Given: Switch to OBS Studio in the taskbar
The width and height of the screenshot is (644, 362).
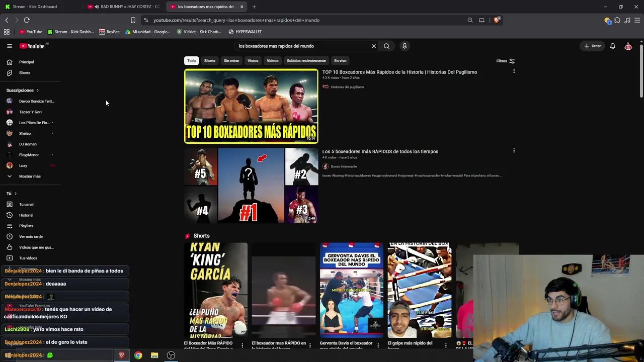Looking at the screenshot, I should point(171,355).
